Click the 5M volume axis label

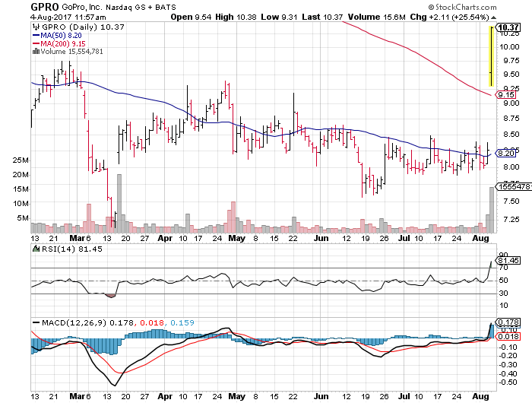(x=22, y=218)
